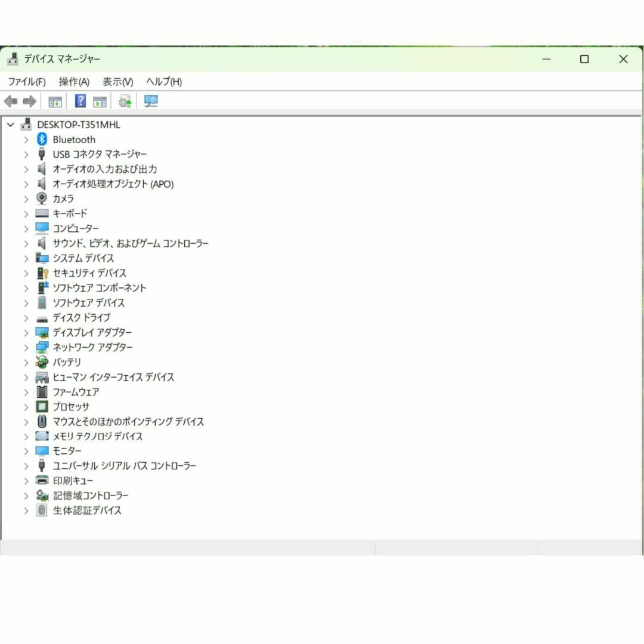Select the オーディオ処理オブジェクト (APO) label

tap(113, 184)
